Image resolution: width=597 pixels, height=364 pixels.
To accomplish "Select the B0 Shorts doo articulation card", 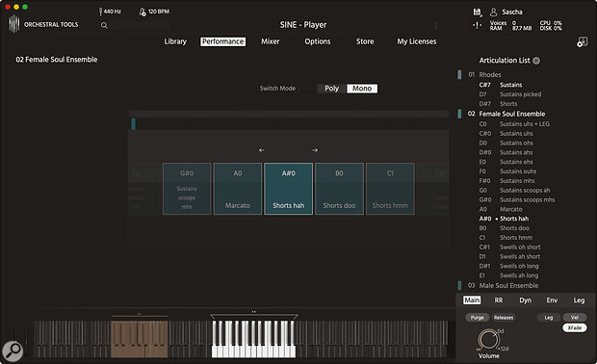I will pyautogui.click(x=339, y=189).
